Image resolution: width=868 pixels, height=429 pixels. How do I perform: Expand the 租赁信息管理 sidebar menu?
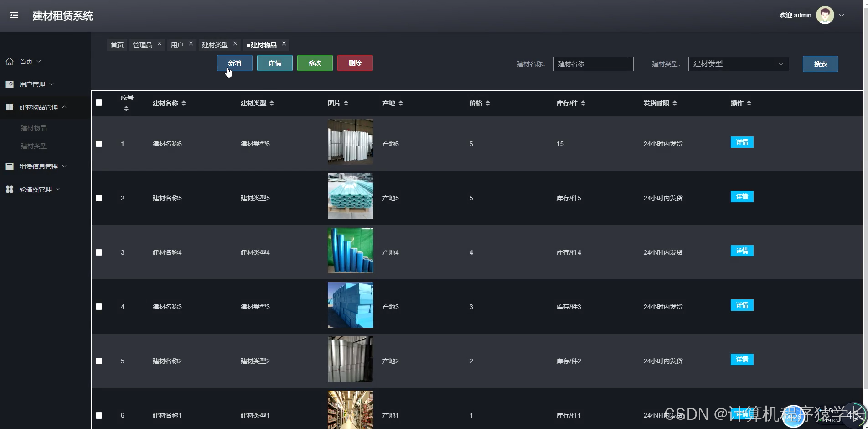coord(64,166)
